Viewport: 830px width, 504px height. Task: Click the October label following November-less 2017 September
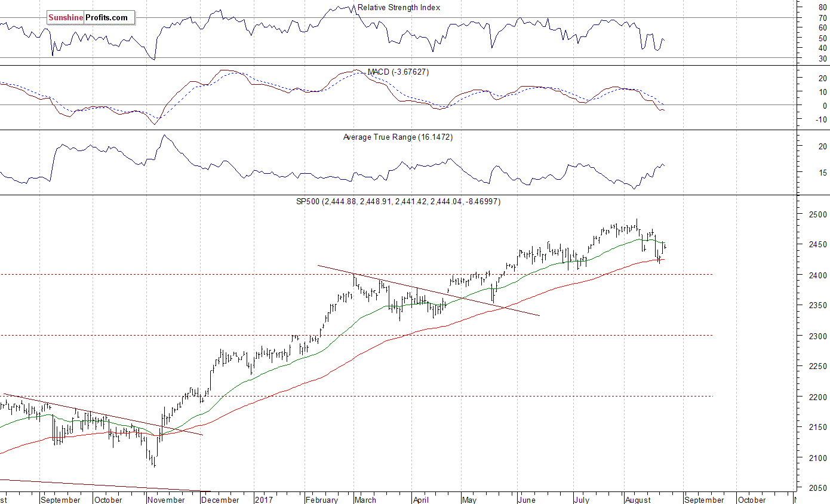pos(752,500)
